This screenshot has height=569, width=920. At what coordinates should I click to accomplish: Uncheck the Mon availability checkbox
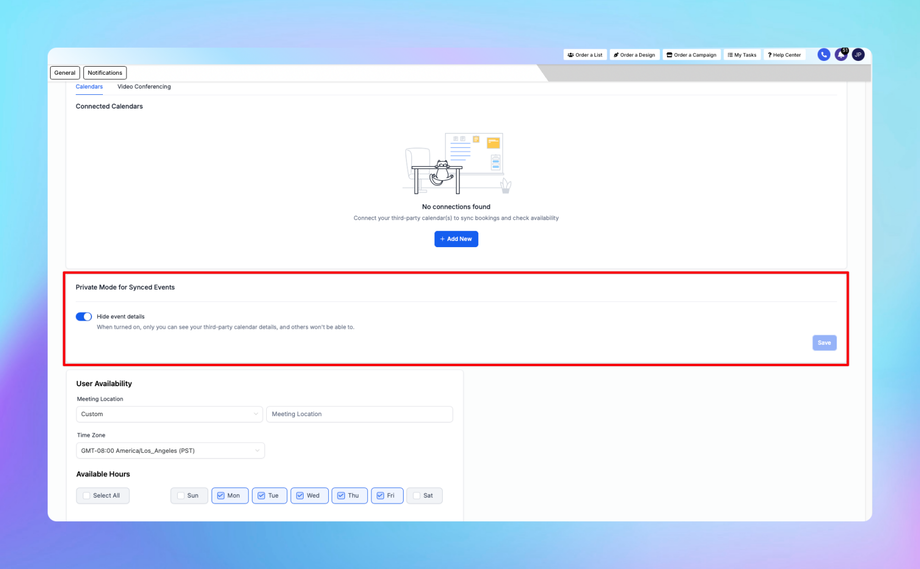221,496
